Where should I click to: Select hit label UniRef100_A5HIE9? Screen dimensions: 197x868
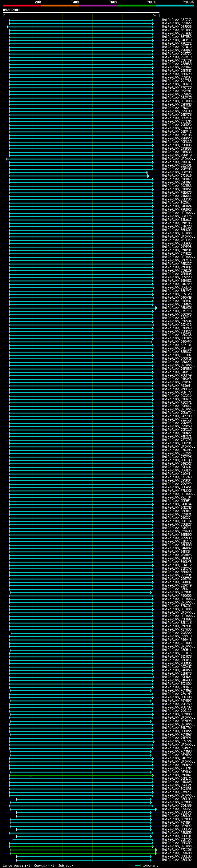click(177, 349)
